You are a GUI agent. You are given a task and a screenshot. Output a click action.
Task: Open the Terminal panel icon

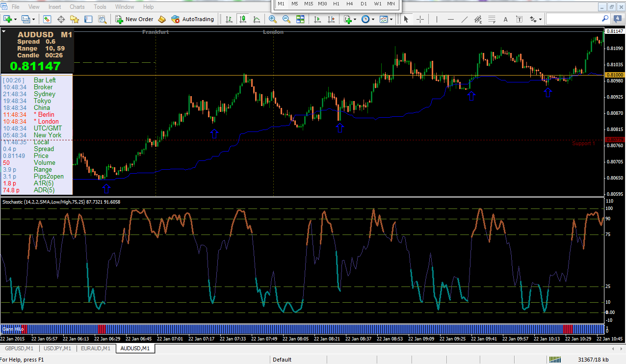click(x=88, y=19)
